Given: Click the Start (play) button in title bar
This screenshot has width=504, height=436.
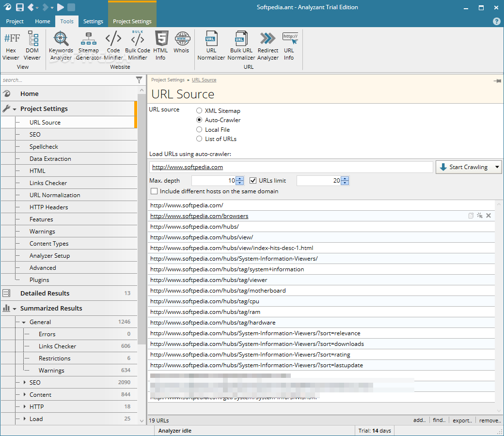Looking at the screenshot, I should 60,7.
